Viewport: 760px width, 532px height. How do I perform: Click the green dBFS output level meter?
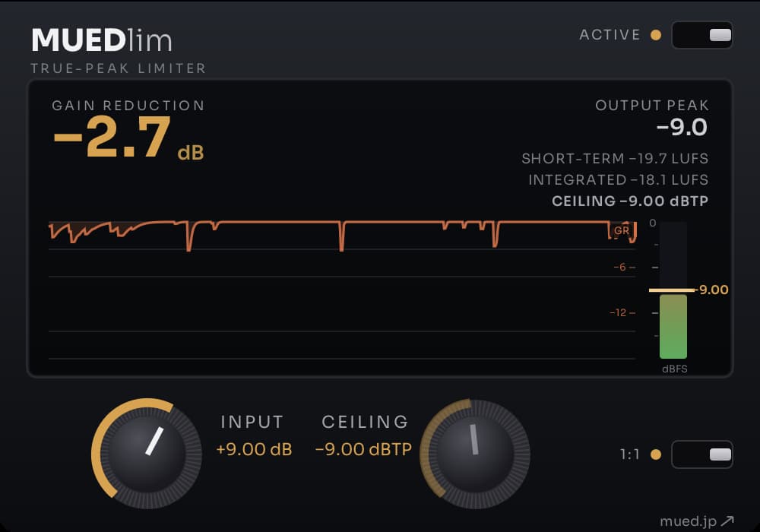(673, 326)
